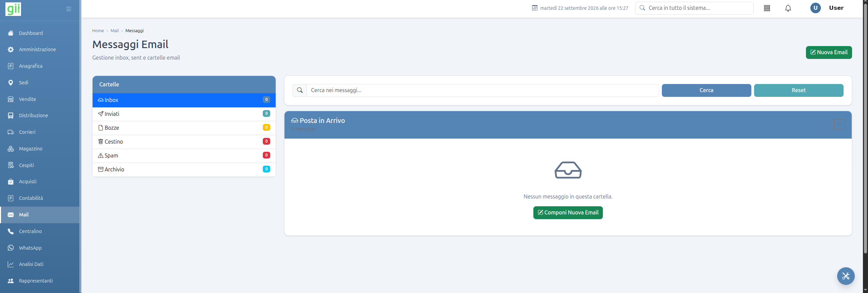Focus the global system search field
The image size is (868, 293).
click(694, 8)
